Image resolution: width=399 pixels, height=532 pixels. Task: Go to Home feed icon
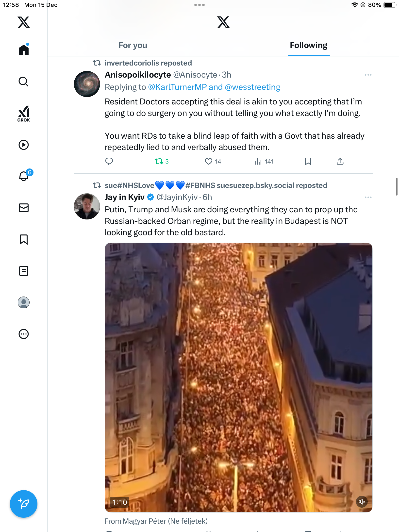click(24, 50)
